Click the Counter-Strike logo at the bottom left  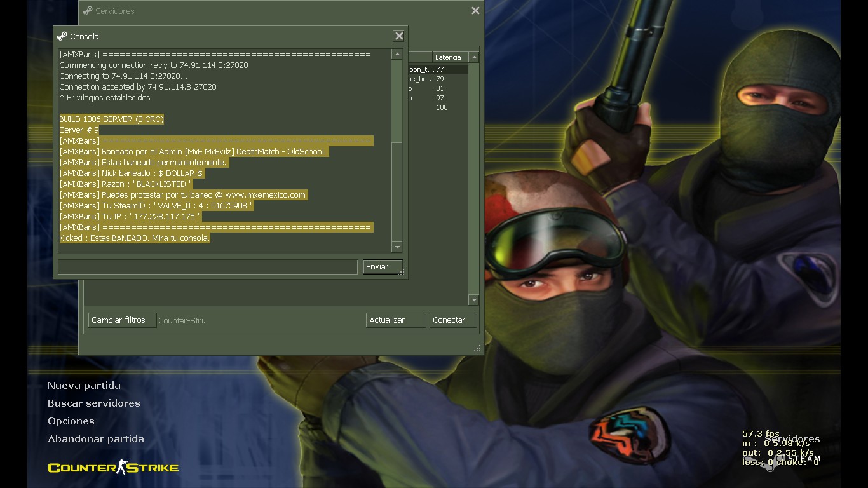tap(113, 468)
